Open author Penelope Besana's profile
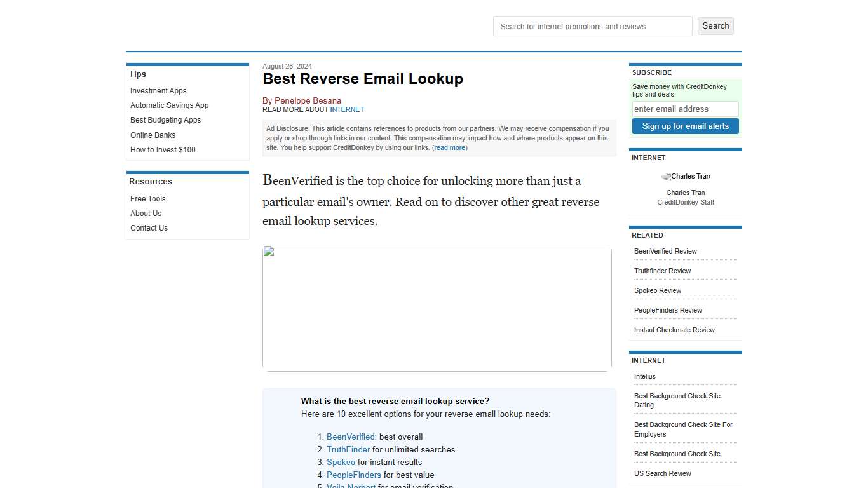868x488 pixels. coord(308,100)
